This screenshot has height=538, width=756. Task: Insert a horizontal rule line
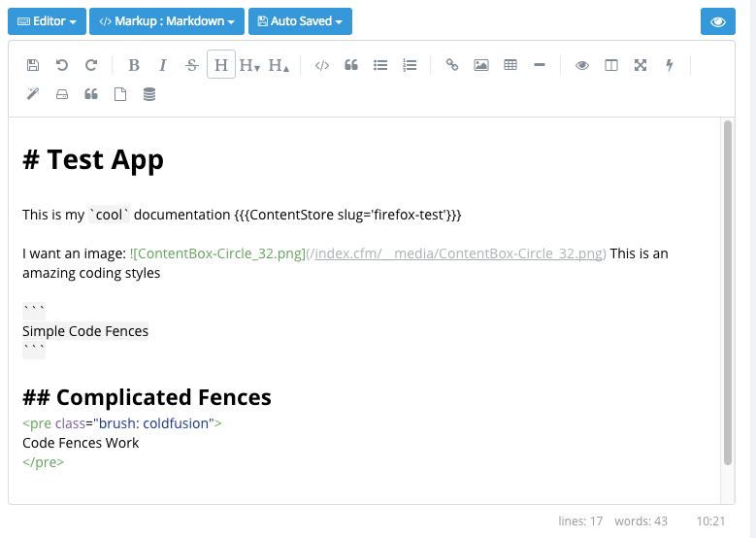tap(540, 65)
